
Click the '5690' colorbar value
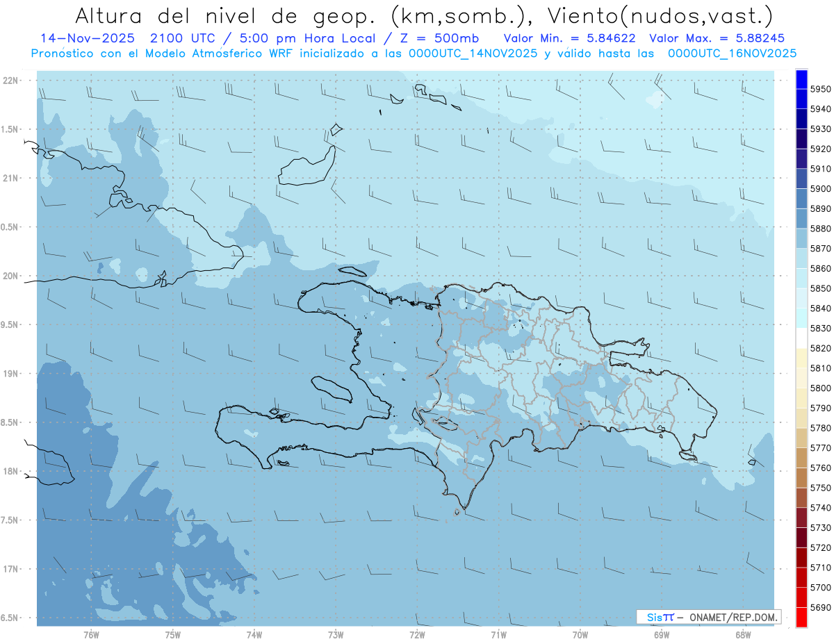pyautogui.click(x=821, y=608)
